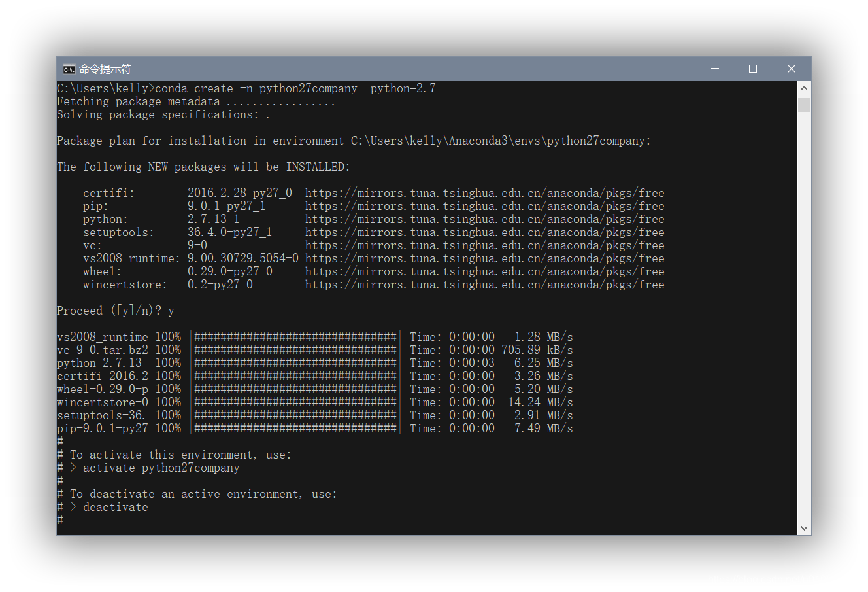Click the 'certifi-2016.2 100%' label
The width and height of the screenshot is (868, 592).
tap(119, 376)
